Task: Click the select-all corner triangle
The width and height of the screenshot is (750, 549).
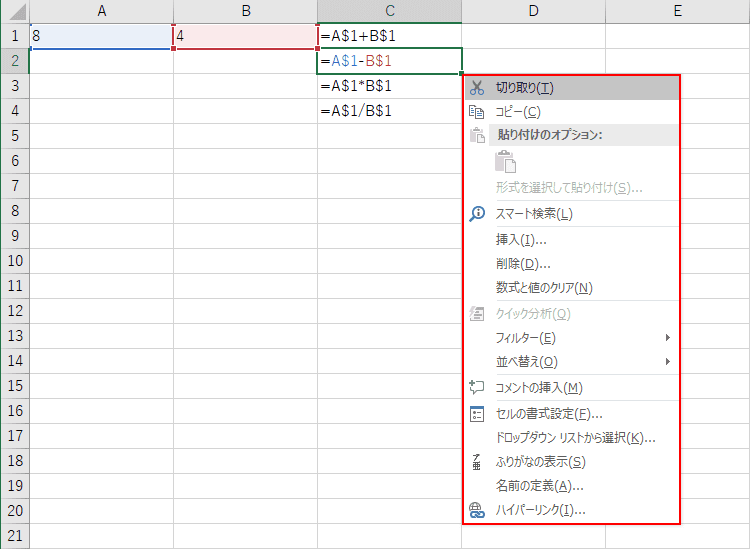Action: [17, 12]
